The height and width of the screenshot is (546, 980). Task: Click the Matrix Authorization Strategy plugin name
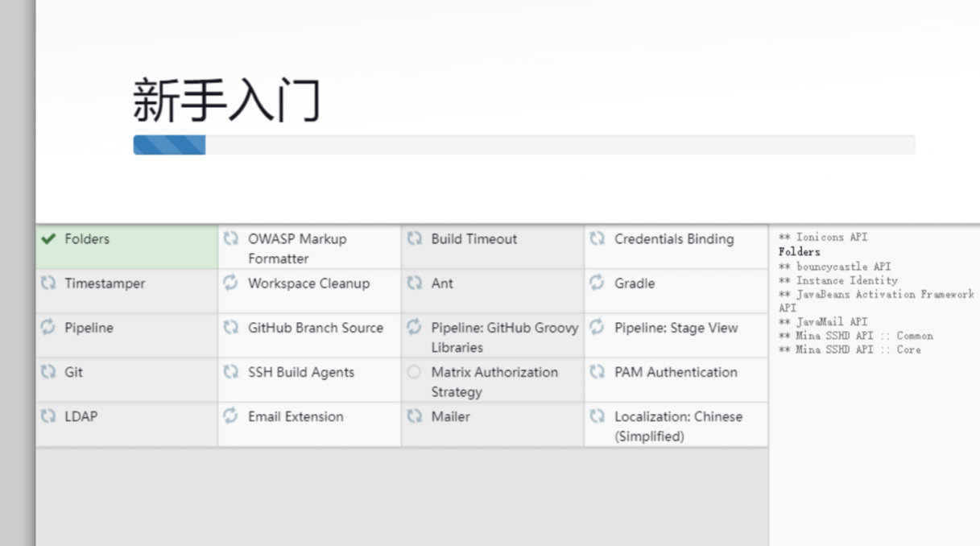(494, 382)
